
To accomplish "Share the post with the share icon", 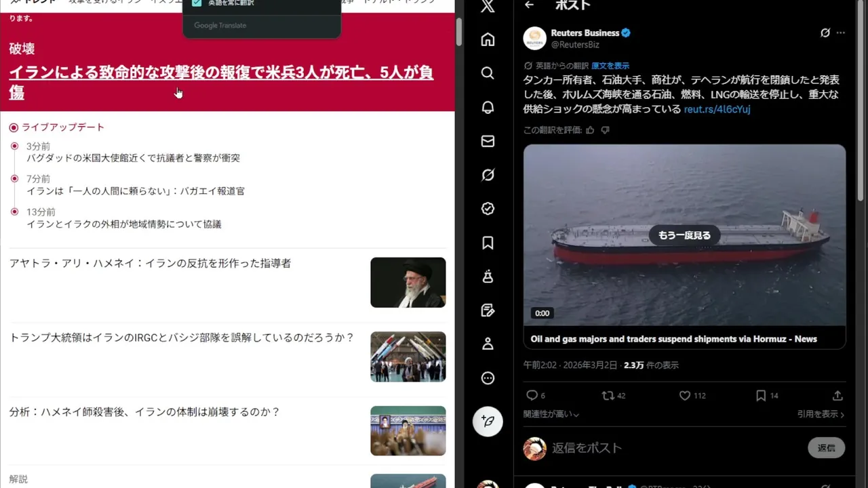I will [837, 395].
